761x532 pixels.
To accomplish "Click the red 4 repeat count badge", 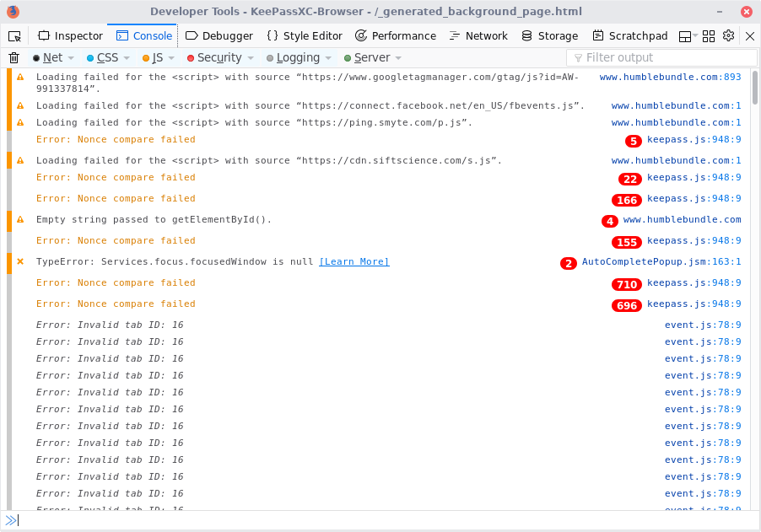I will [x=610, y=221].
